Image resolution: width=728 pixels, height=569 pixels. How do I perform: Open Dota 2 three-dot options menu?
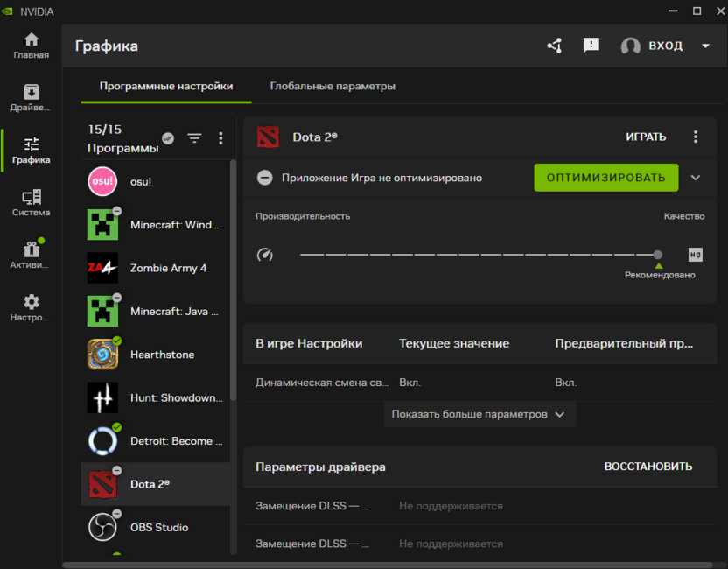tap(695, 137)
